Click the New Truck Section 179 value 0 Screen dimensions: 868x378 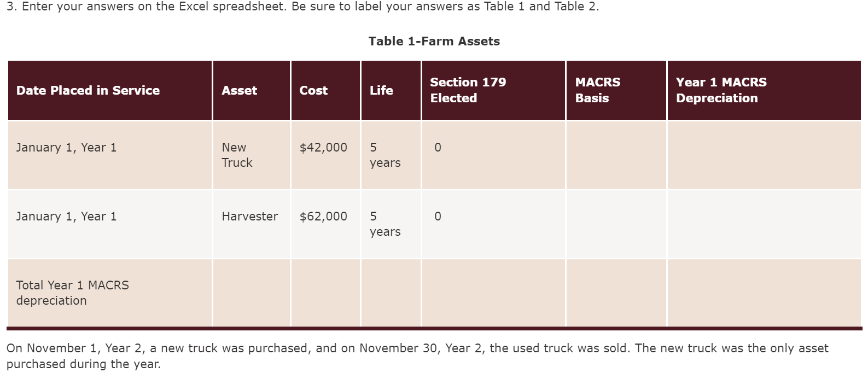(x=438, y=148)
